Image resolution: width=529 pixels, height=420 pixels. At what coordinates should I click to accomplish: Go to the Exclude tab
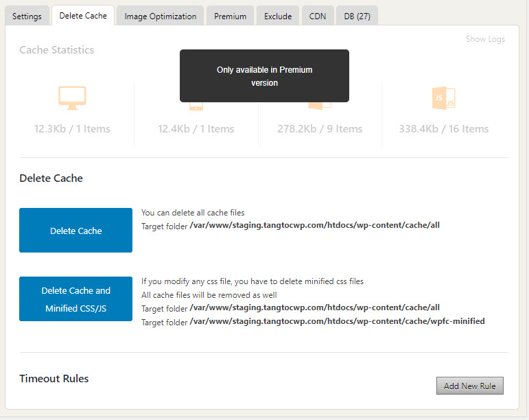278,16
